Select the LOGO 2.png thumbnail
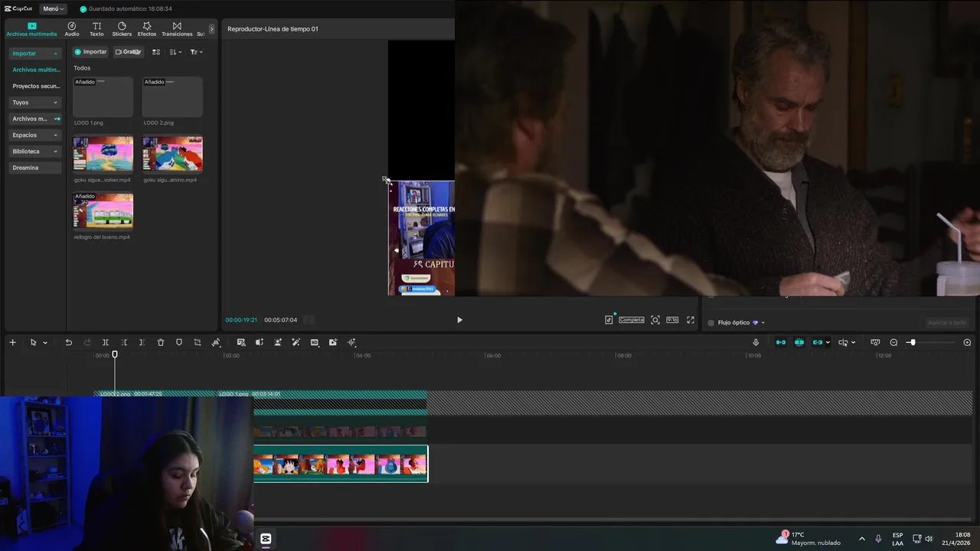Image resolution: width=980 pixels, height=551 pixels. [172, 96]
